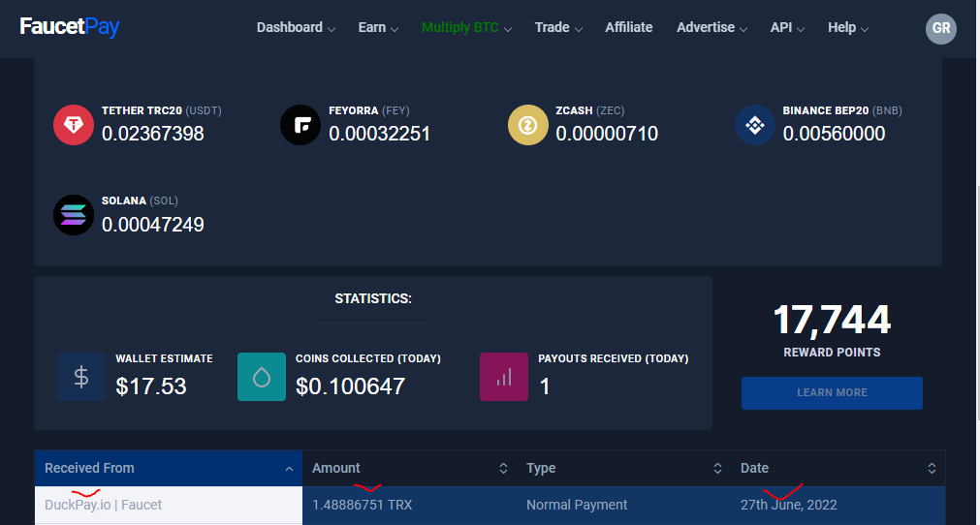Sort table by Amount column

tap(409, 468)
